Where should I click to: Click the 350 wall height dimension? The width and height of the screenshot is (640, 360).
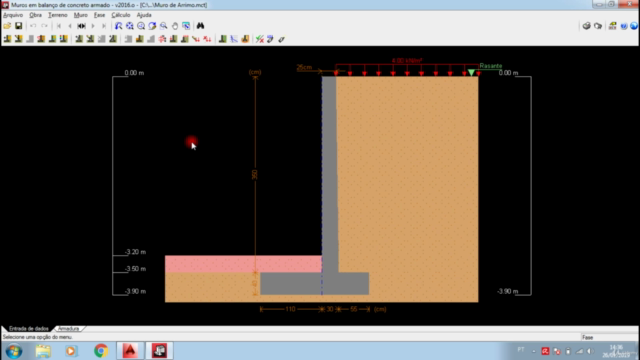pos(255,175)
